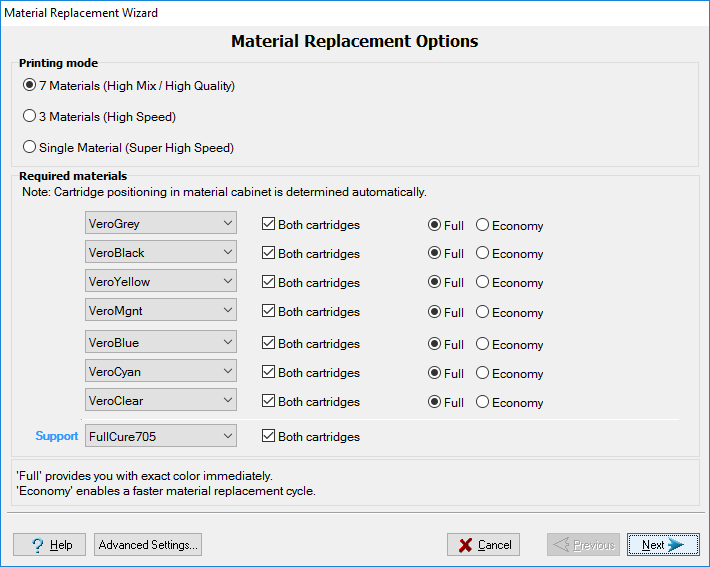The height and width of the screenshot is (567, 710).
Task: Choose Economy for VeroCyan
Action: pyautogui.click(x=483, y=374)
